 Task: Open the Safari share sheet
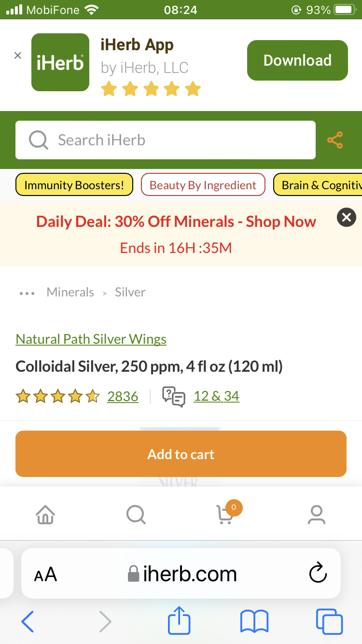[x=179, y=621]
